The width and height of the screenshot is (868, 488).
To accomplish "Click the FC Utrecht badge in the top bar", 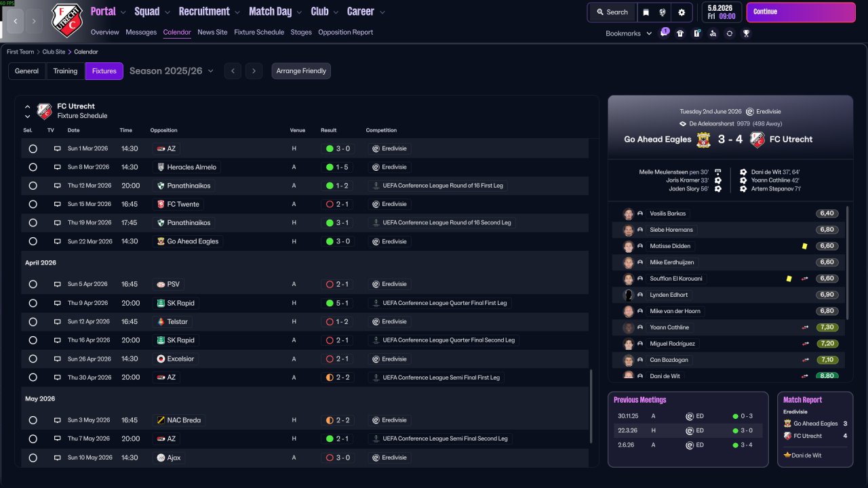I will (67, 20).
